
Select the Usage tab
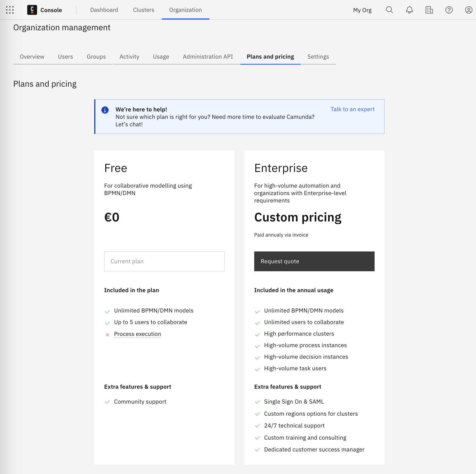[x=161, y=57]
